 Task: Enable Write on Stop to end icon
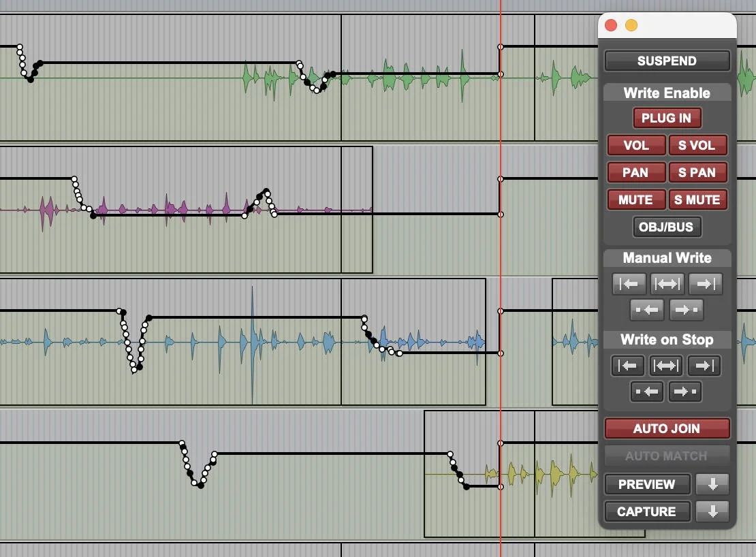(704, 366)
